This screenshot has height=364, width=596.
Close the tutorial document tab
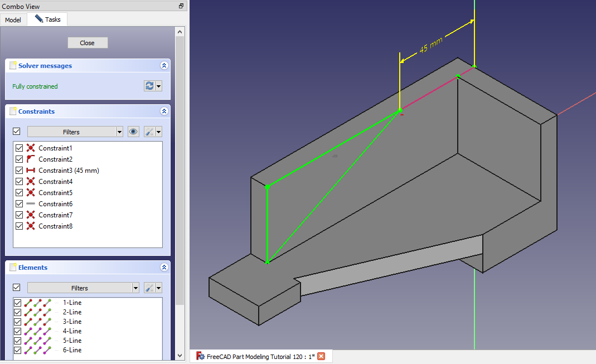point(321,357)
